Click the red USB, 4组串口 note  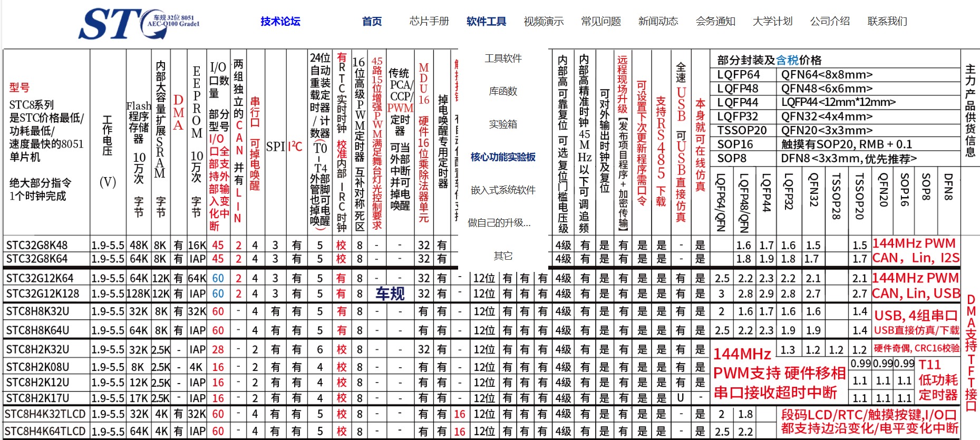[x=916, y=316]
